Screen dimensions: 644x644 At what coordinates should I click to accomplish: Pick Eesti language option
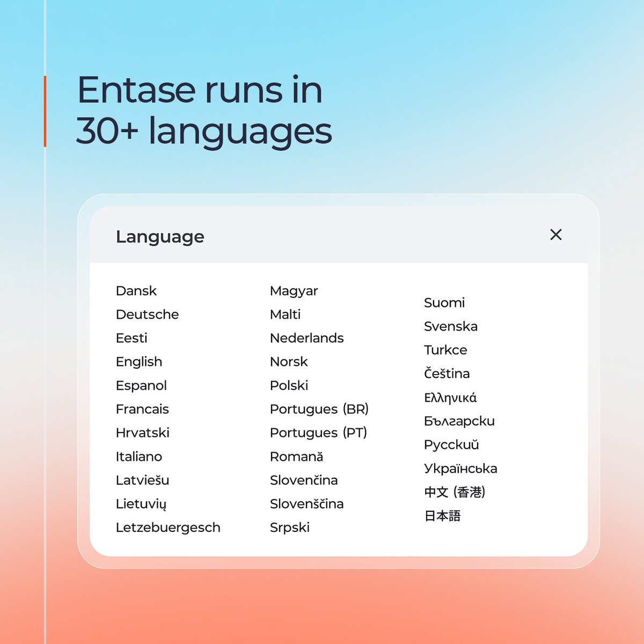tap(131, 338)
